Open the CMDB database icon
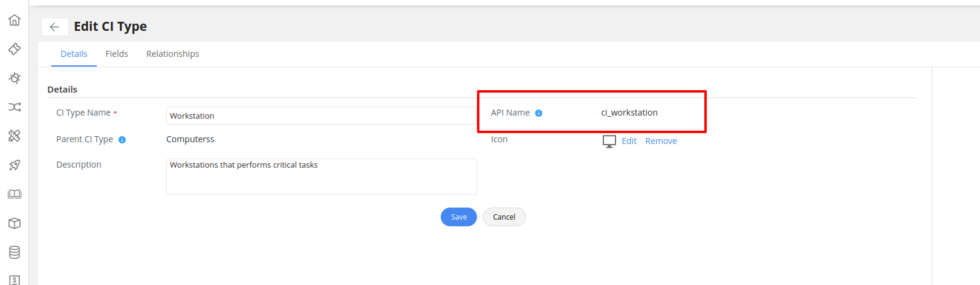This screenshot has height=285, width=980. (x=15, y=252)
